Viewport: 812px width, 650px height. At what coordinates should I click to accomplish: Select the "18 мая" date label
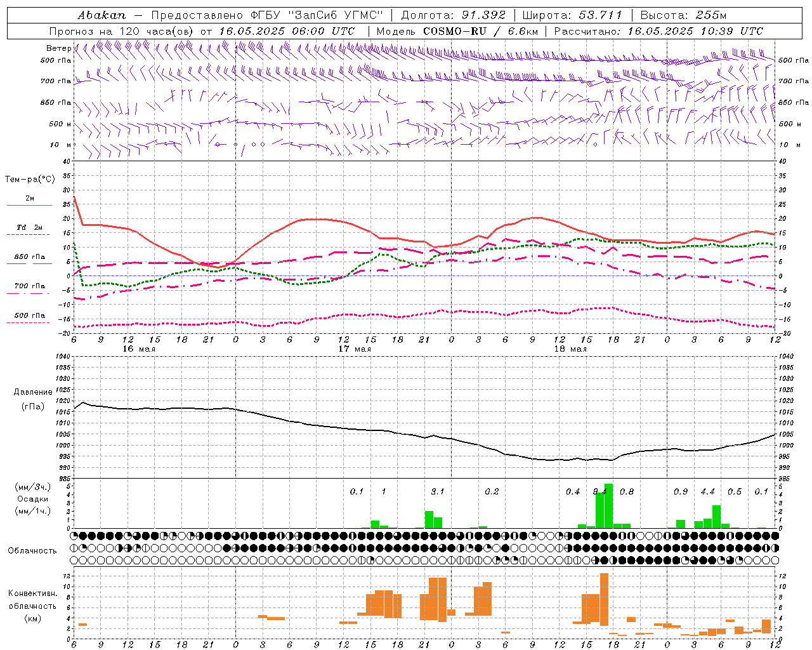click(570, 349)
